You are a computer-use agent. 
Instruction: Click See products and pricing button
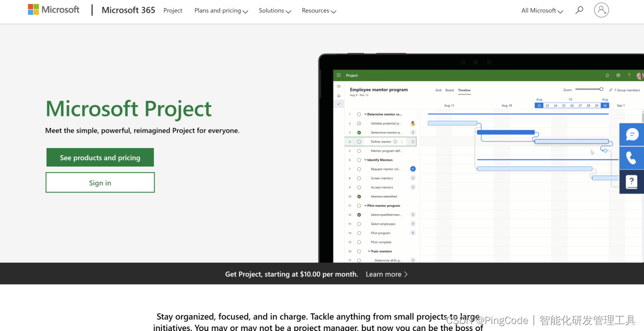pyautogui.click(x=100, y=158)
